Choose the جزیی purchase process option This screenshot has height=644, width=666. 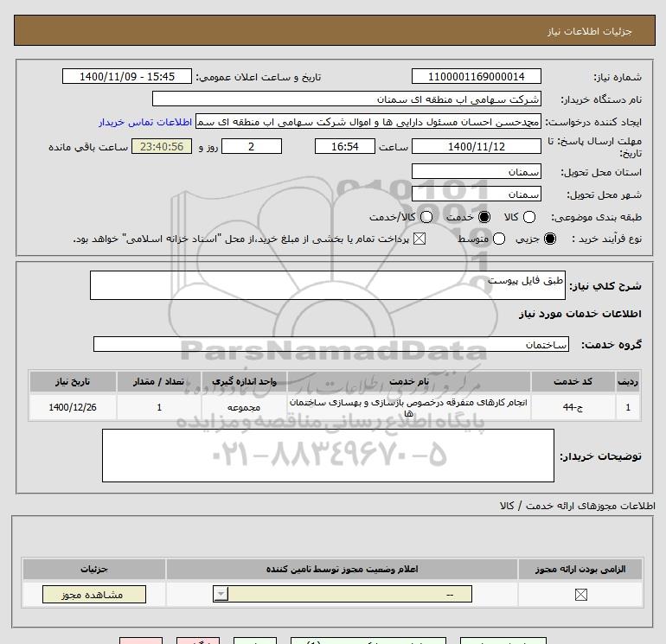549,239
